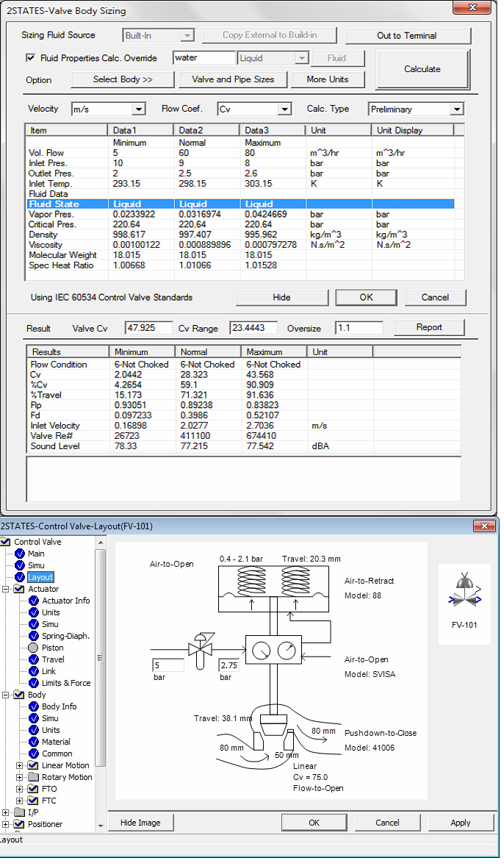Image resolution: width=504 pixels, height=866 pixels.
Task: Click the Rotary Motion folder icon
Action: (33, 777)
